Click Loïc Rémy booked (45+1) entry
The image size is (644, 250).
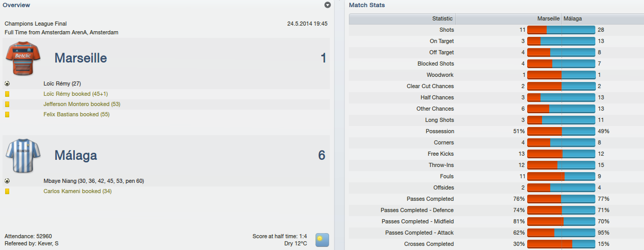click(x=76, y=94)
